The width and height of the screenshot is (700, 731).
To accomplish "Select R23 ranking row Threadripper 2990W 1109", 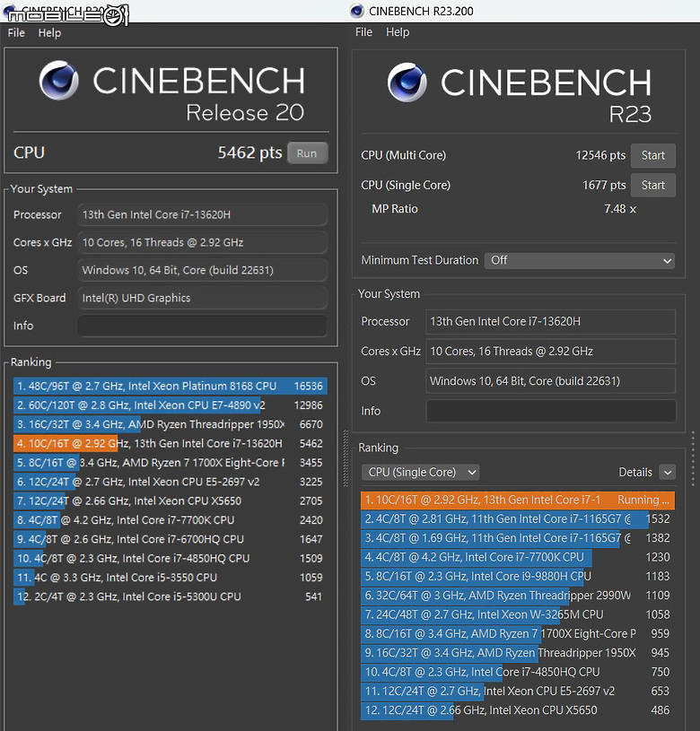I will [x=518, y=596].
